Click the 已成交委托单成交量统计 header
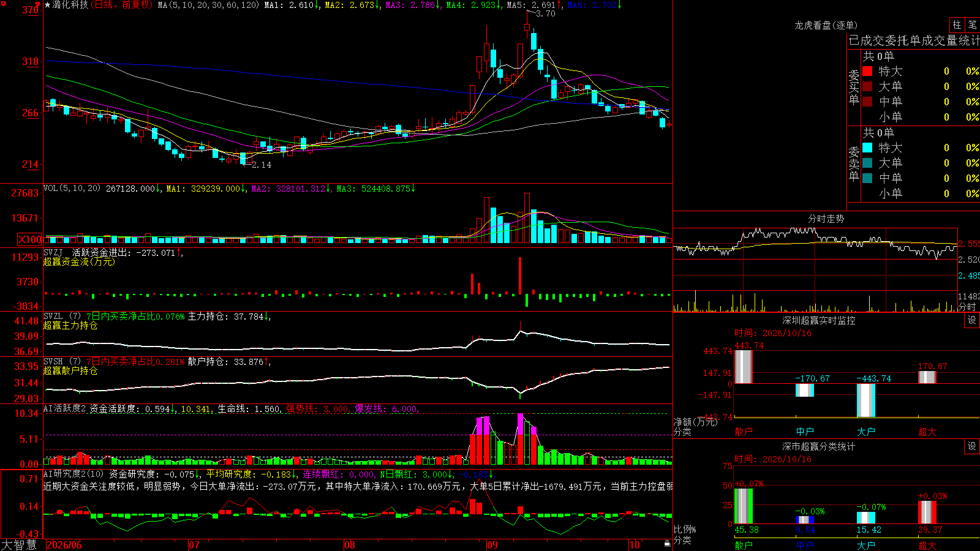 click(914, 40)
